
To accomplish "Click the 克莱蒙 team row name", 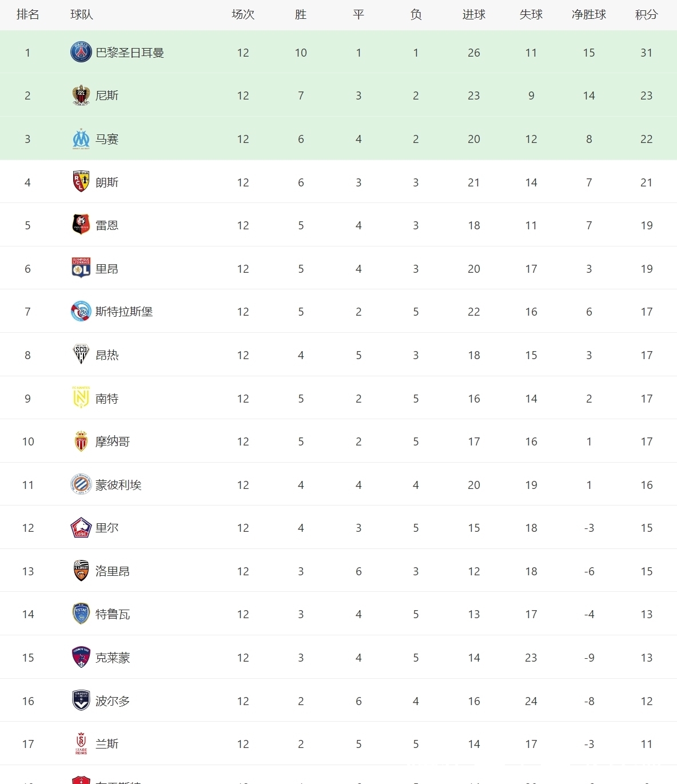I will [113, 658].
